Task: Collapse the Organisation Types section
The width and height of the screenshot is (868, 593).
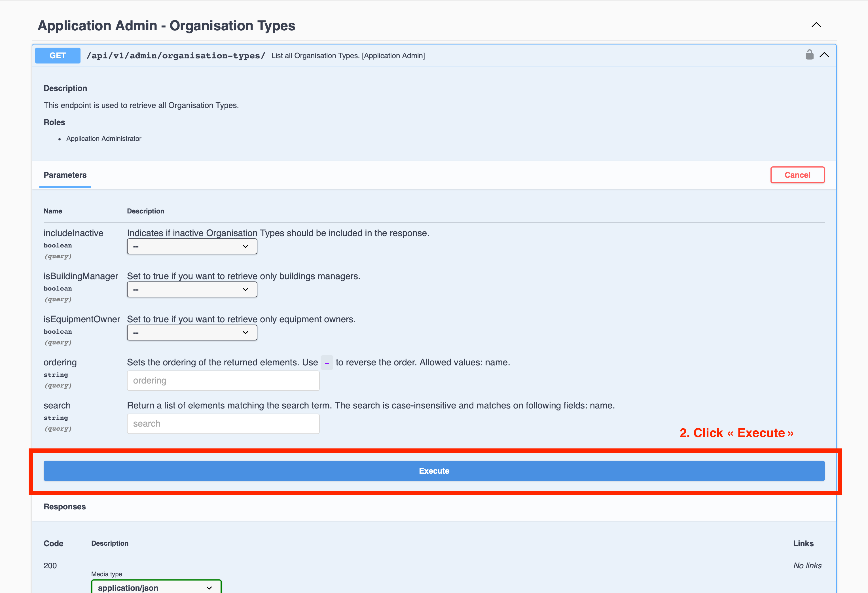Action: (816, 25)
